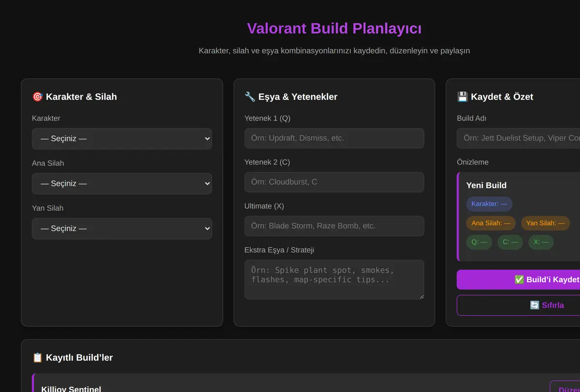Click the Ekstra Eşya / Strateji textarea
Screen dimensions: 580x392
334,280
